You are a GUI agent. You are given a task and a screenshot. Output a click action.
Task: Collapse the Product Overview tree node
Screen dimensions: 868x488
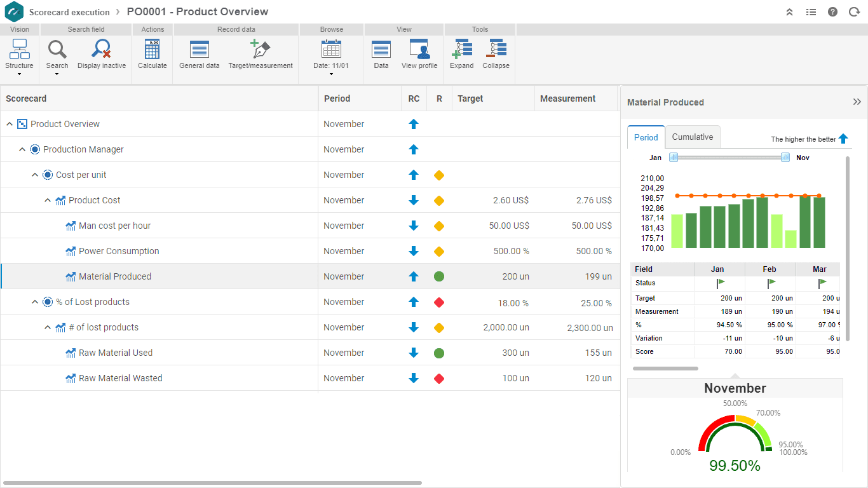pos(10,124)
